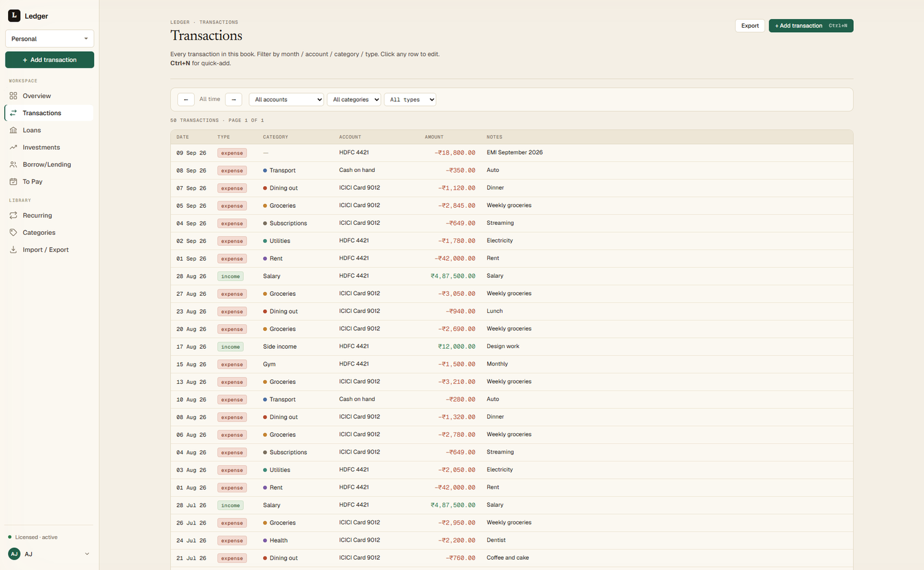Click the Design work note
The width and height of the screenshot is (924, 570).
[x=503, y=346]
